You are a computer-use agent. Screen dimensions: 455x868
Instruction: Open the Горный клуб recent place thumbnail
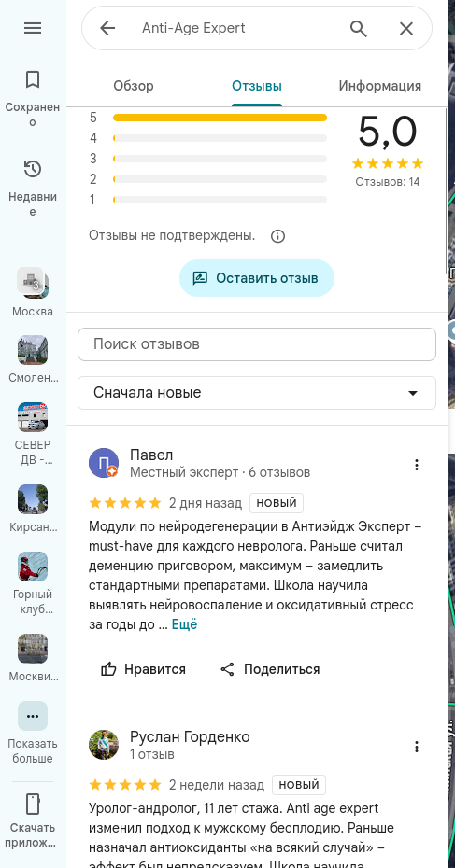click(x=33, y=567)
